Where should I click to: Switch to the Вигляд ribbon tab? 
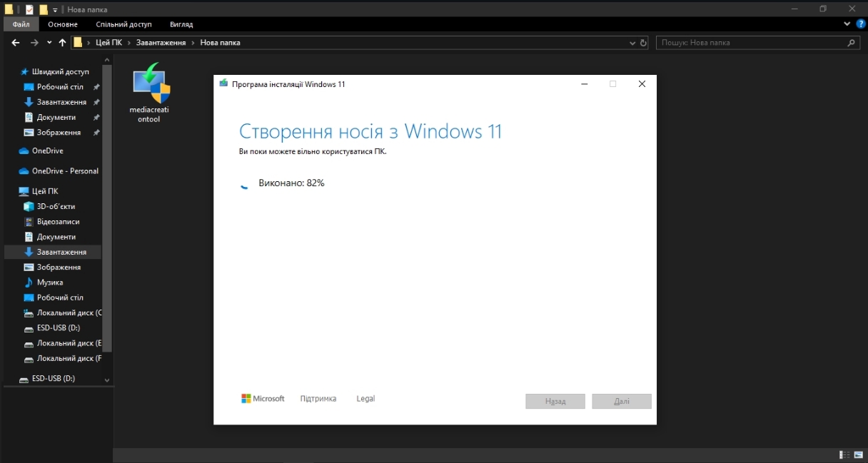click(181, 24)
